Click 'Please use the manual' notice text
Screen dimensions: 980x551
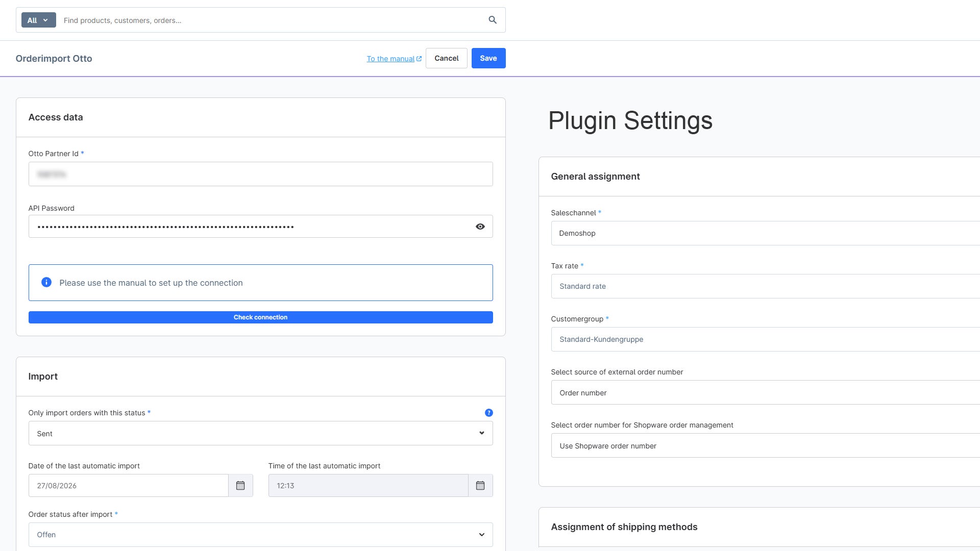pos(151,283)
